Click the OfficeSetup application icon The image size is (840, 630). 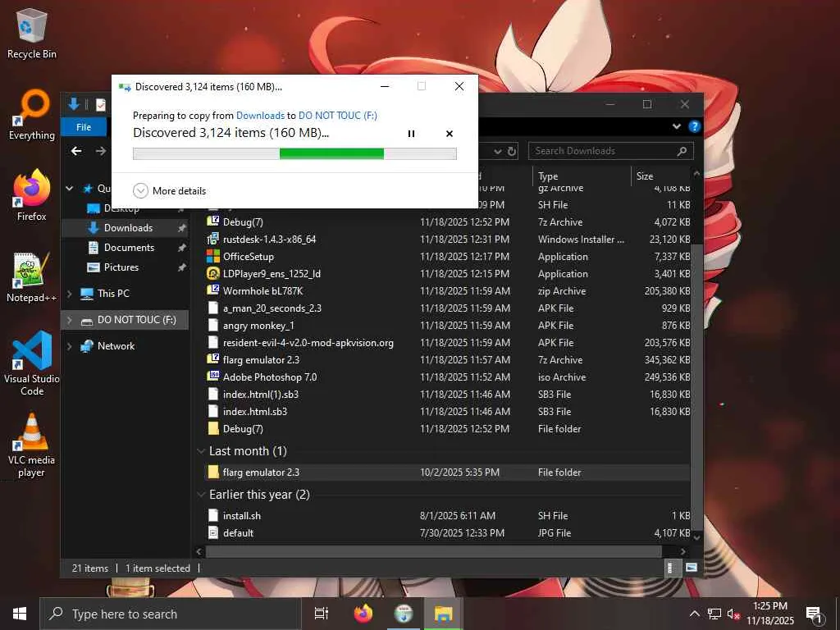coord(213,257)
